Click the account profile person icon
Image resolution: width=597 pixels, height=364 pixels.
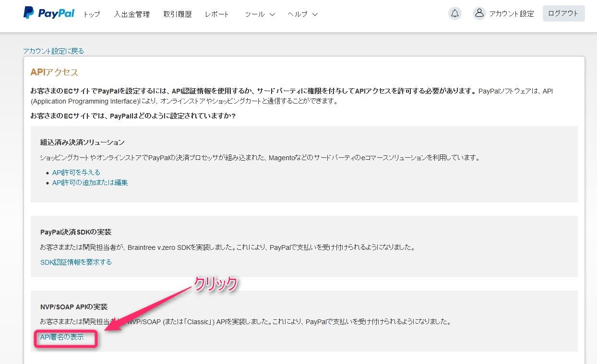click(x=479, y=13)
